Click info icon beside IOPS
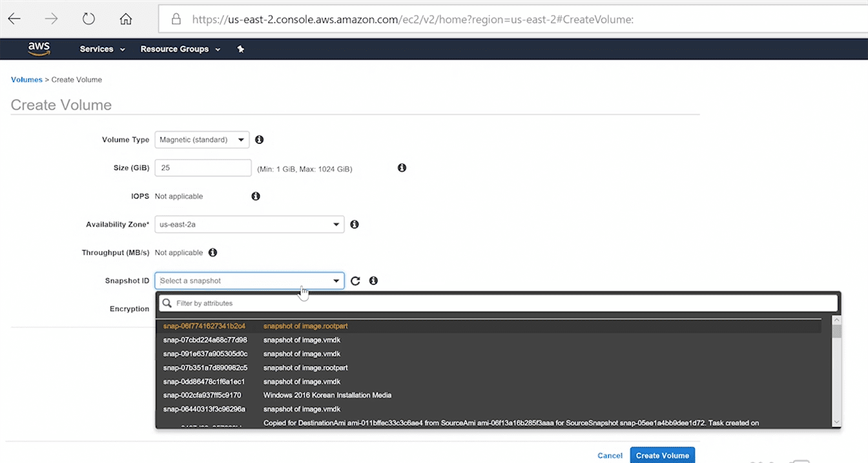The image size is (868, 463). pyautogui.click(x=255, y=196)
